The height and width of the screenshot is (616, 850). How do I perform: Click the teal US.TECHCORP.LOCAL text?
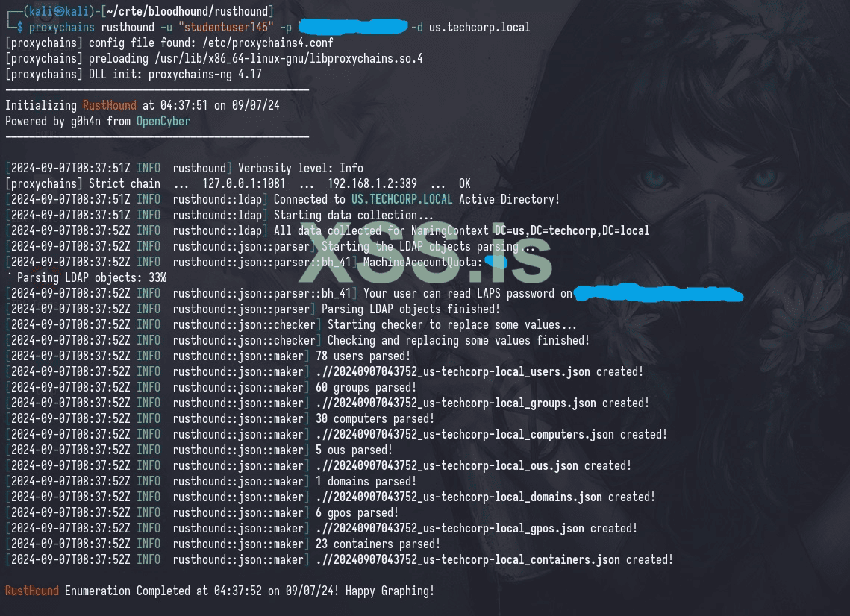(401, 199)
